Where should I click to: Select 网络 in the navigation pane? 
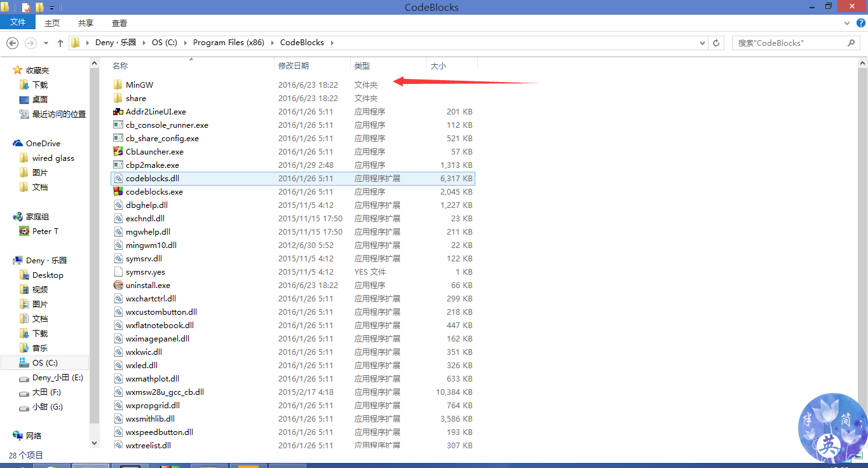point(34,436)
